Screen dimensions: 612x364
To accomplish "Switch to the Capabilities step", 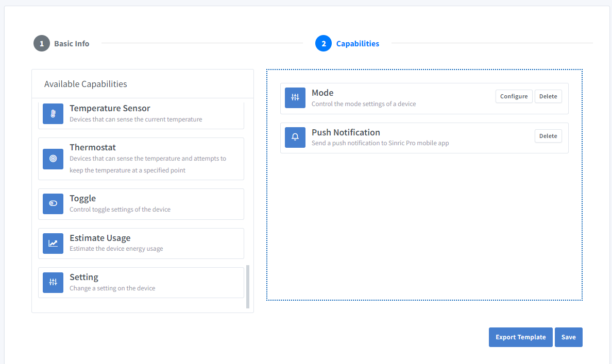I will (358, 44).
